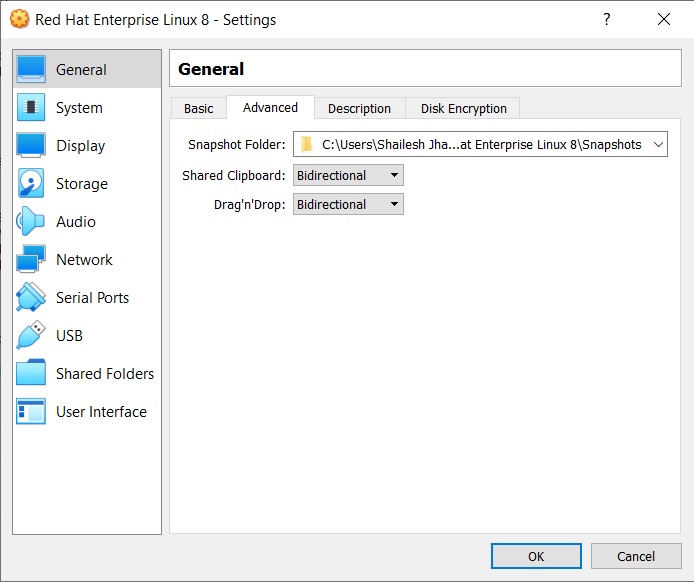Click the User Interface window icon

coord(31,411)
